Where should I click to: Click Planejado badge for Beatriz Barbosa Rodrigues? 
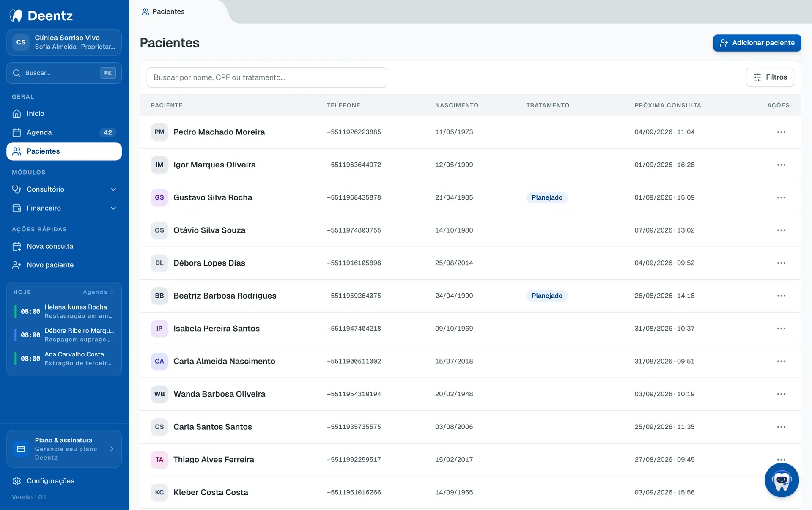tap(547, 296)
